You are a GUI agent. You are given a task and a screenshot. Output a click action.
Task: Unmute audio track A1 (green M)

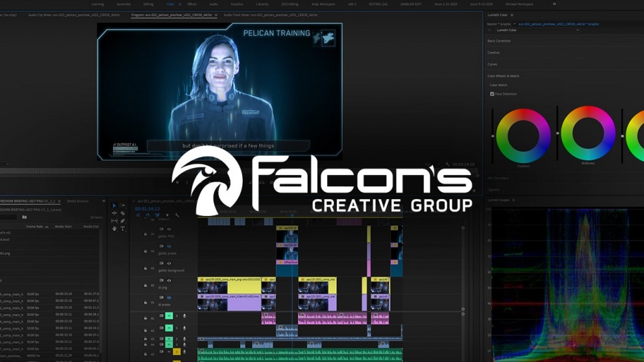coord(169,316)
